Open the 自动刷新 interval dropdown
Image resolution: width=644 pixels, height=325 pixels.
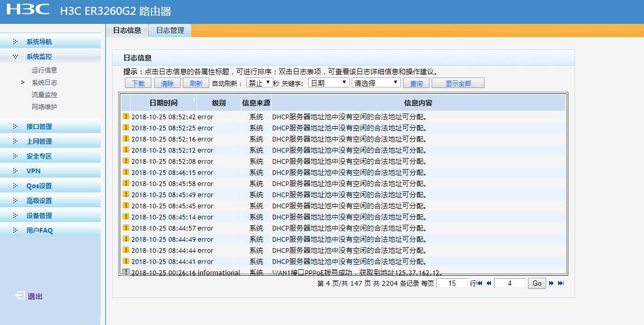coord(259,83)
